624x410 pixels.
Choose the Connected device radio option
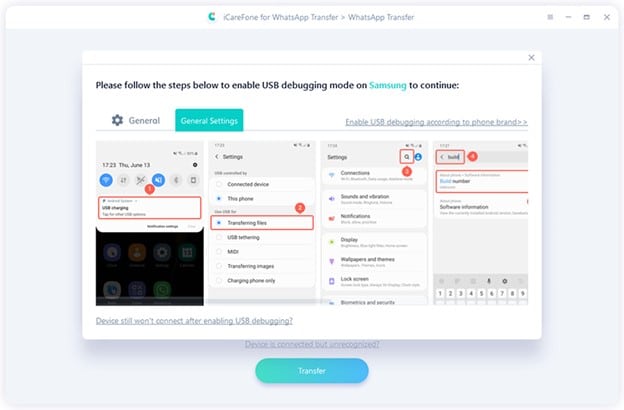pyautogui.click(x=262, y=184)
